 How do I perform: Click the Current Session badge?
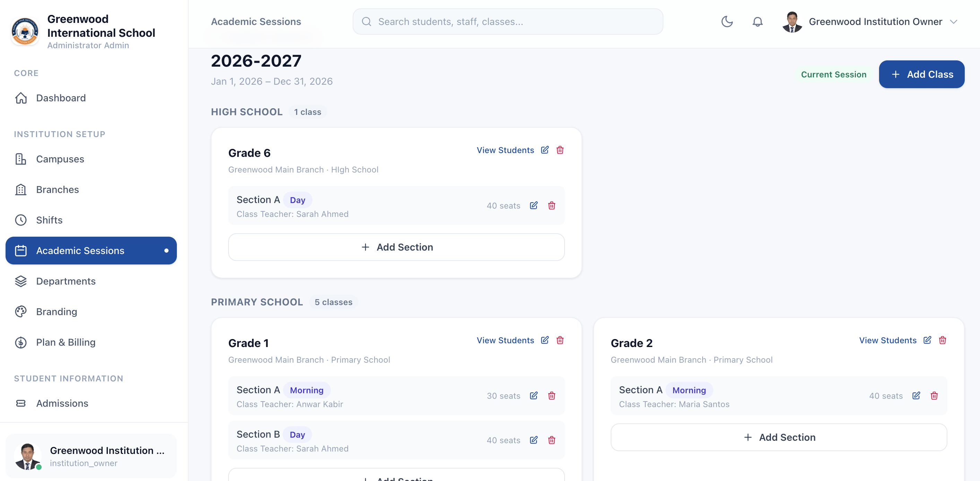pos(834,74)
